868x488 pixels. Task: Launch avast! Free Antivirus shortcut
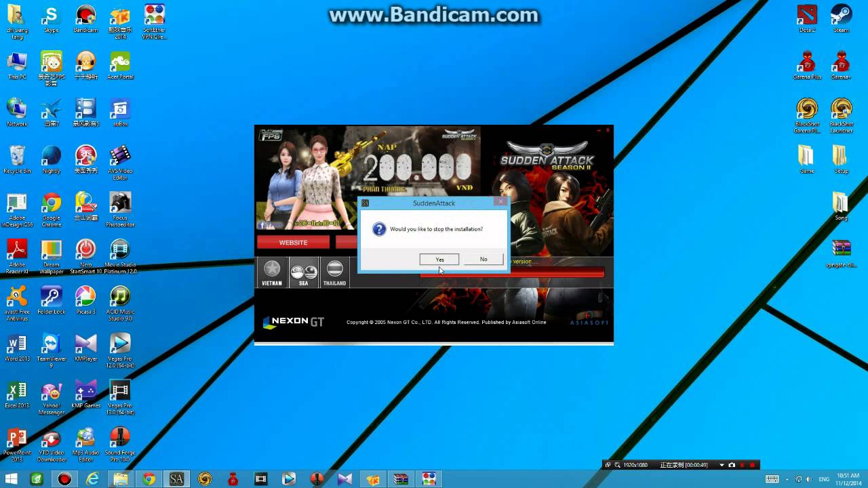(x=17, y=304)
